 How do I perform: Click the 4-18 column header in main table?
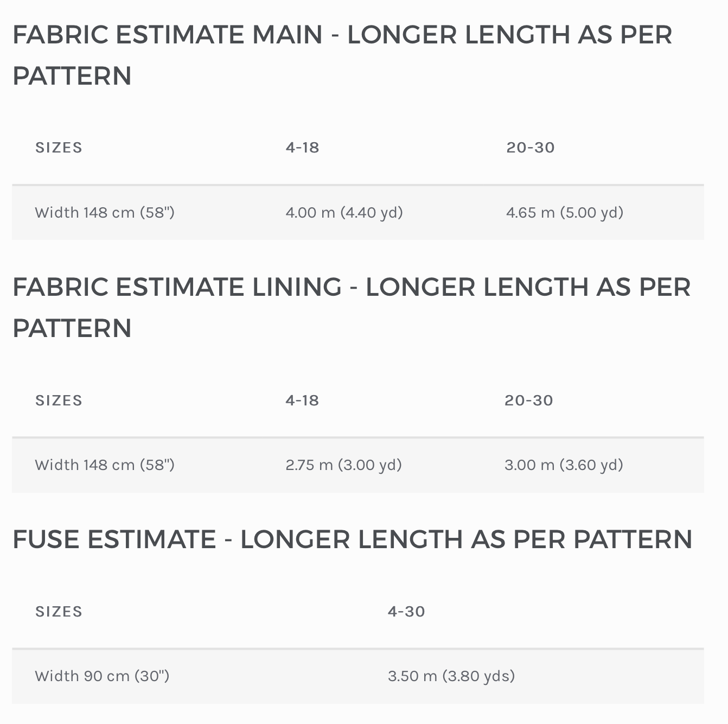pyautogui.click(x=302, y=148)
